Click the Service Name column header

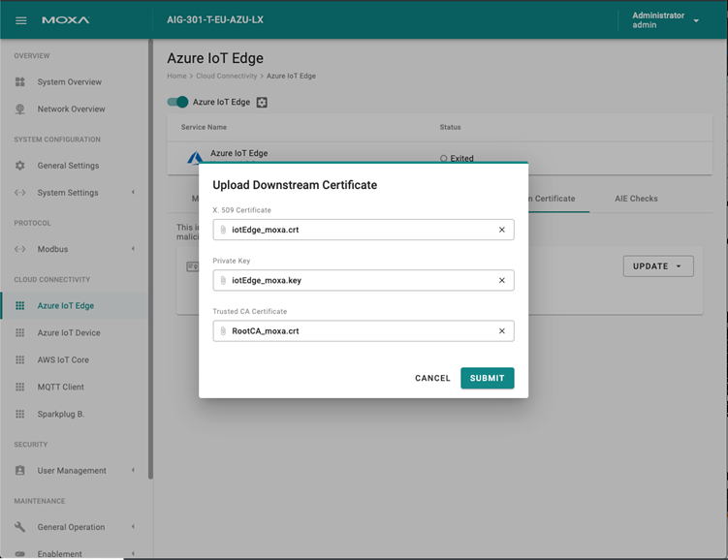tap(204, 127)
